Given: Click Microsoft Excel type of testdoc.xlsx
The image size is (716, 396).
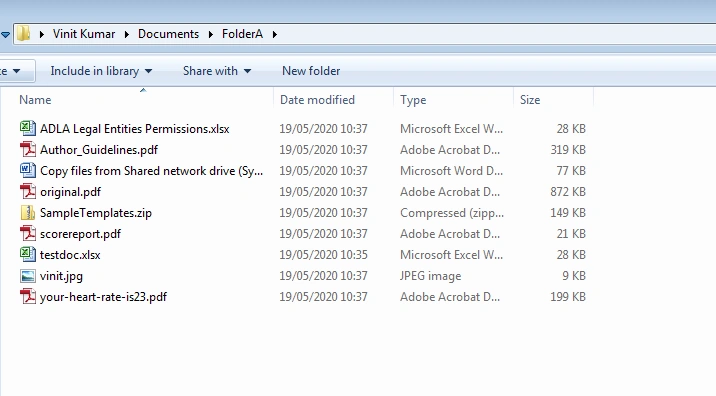Looking at the screenshot, I should [x=452, y=255].
